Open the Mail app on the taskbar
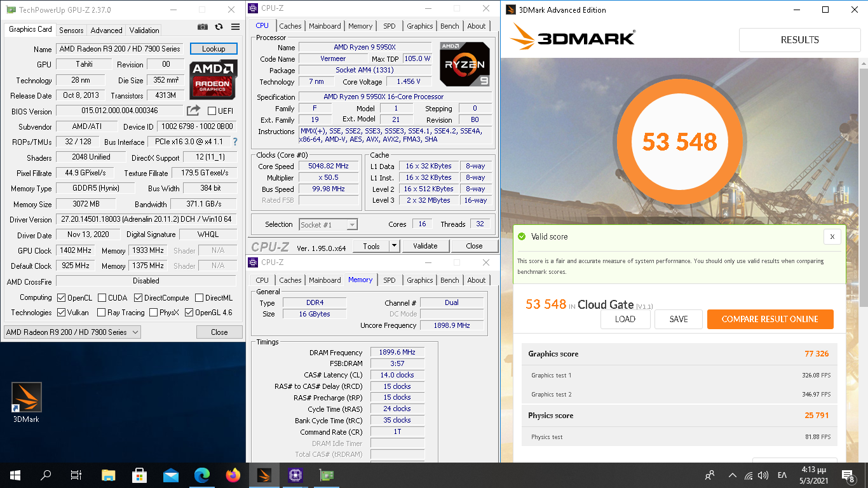Image resolution: width=868 pixels, height=488 pixels. pos(171,475)
